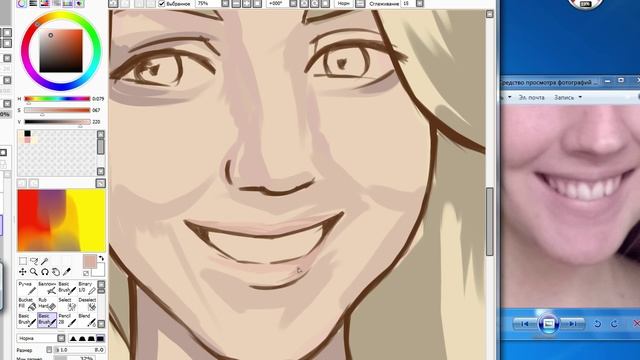640x360 pixels.
Task: Click the zoom in plus button in the toolbar
Action: coord(247,4)
